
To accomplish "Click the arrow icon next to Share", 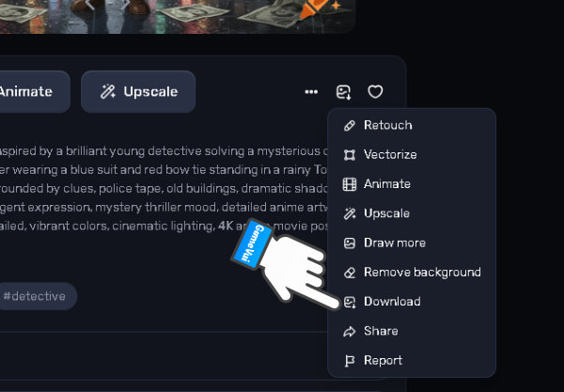I will tap(350, 331).
